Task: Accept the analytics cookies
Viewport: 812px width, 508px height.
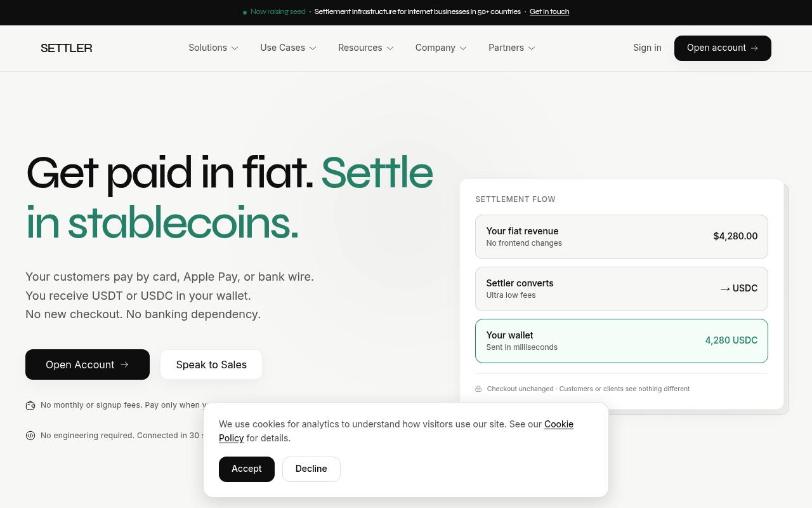Action: 247,469
